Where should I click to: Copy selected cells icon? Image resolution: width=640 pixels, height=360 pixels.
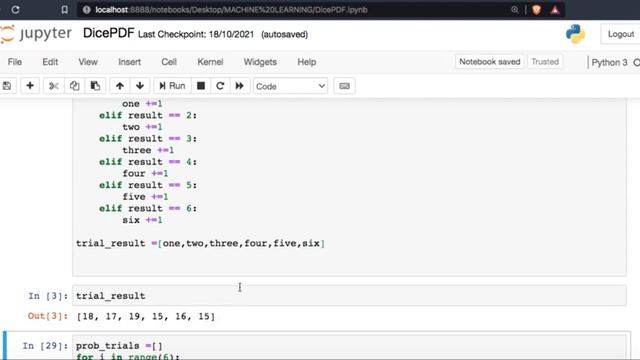[74, 86]
